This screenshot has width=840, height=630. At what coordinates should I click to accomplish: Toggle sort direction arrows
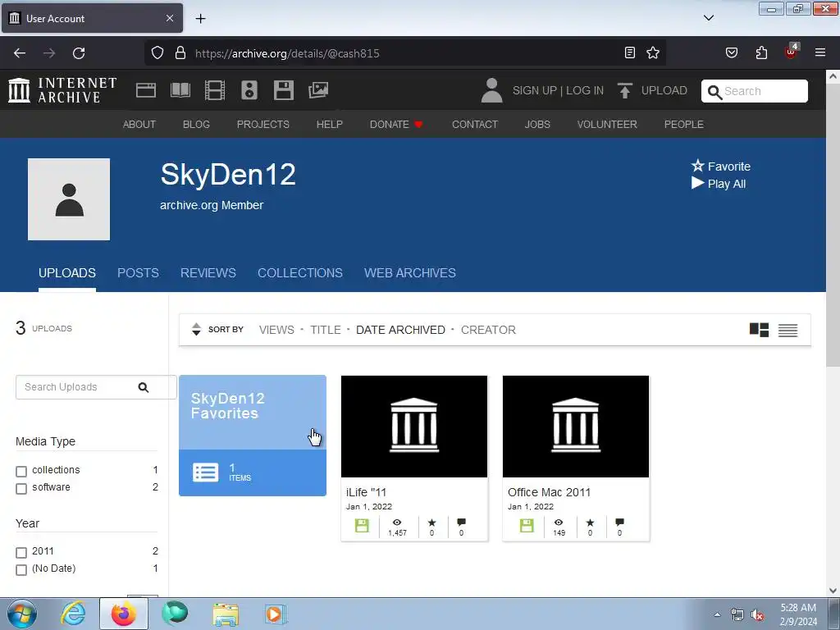(x=196, y=330)
